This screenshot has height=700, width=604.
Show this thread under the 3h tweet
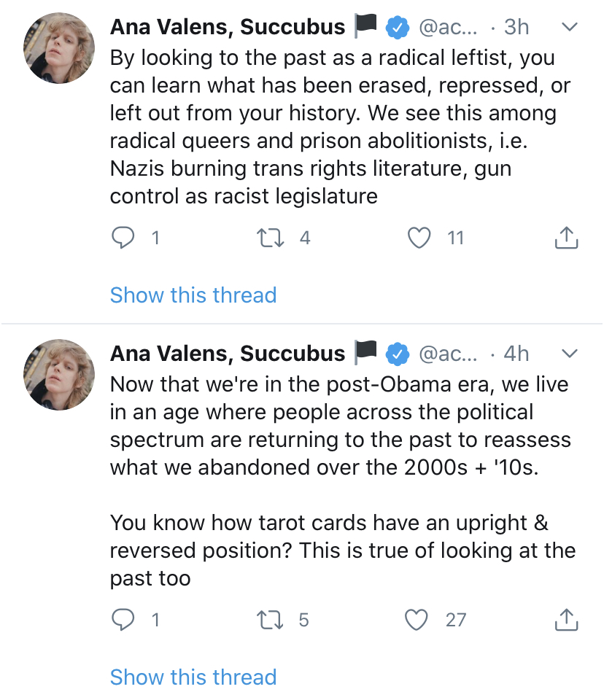click(x=193, y=295)
